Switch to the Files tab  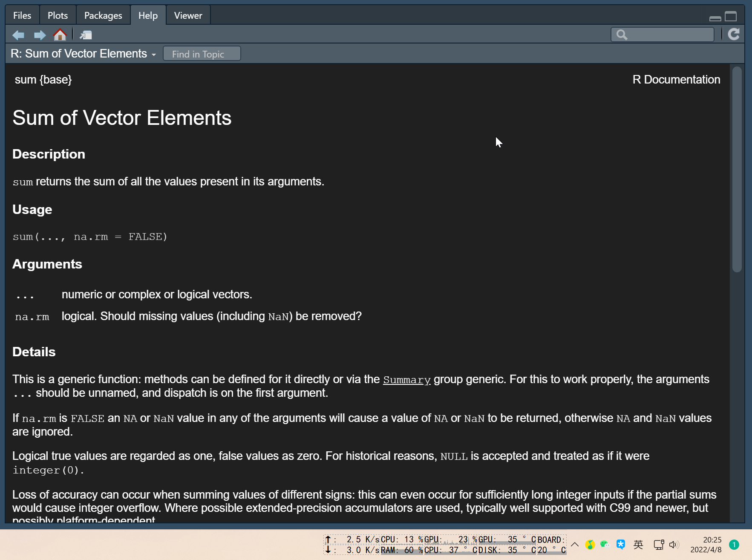pos(22,15)
